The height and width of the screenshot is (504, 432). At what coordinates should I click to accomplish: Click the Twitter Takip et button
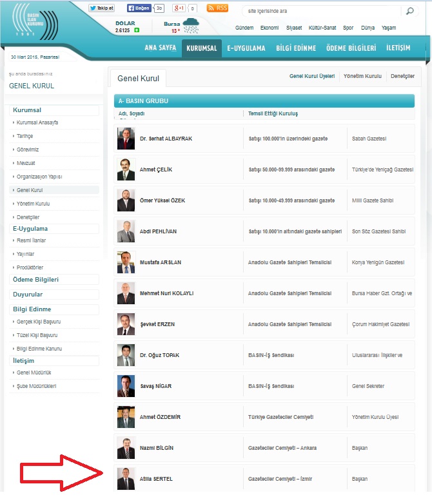[x=102, y=8]
